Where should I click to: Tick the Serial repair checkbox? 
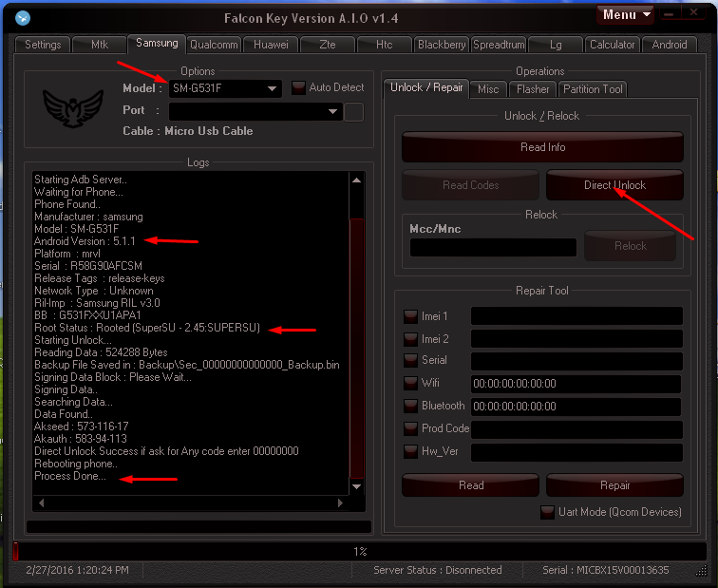tap(410, 360)
